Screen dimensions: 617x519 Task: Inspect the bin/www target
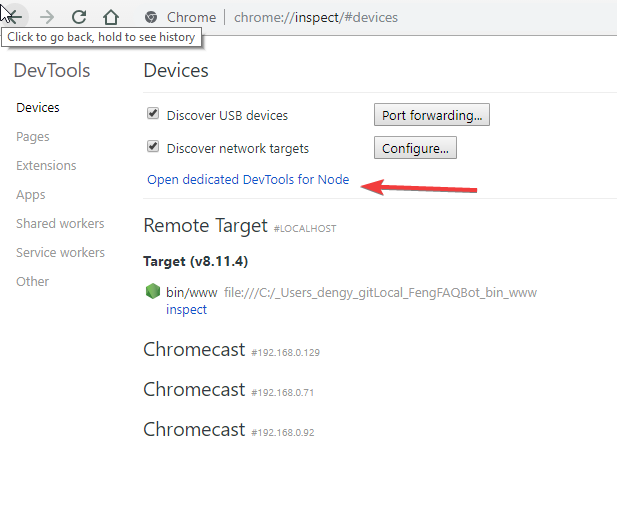pos(186,309)
